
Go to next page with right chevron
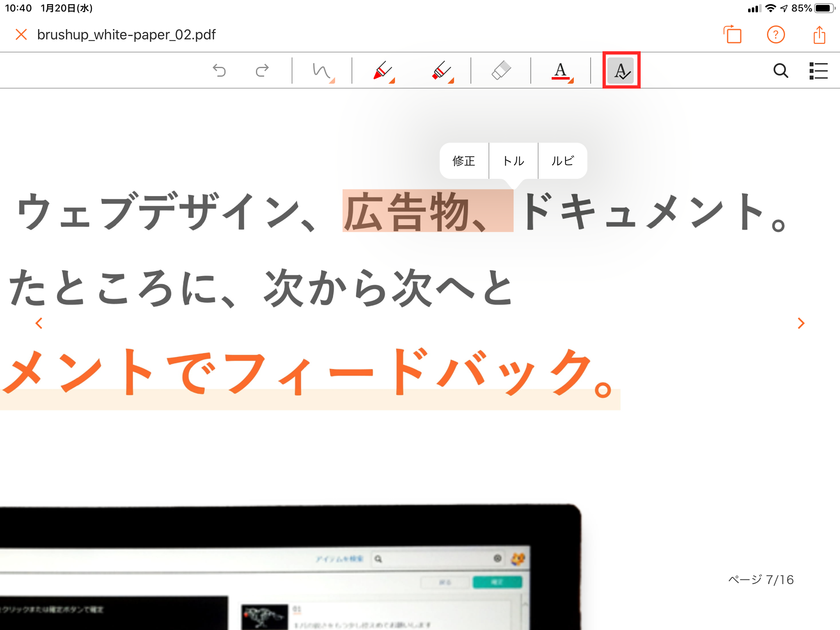point(801,323)
